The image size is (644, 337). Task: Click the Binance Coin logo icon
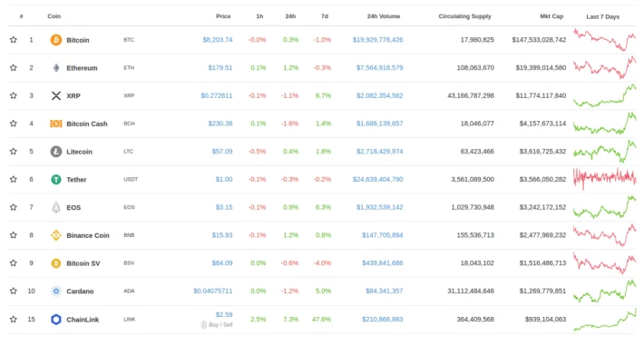[x=56, y=235]
